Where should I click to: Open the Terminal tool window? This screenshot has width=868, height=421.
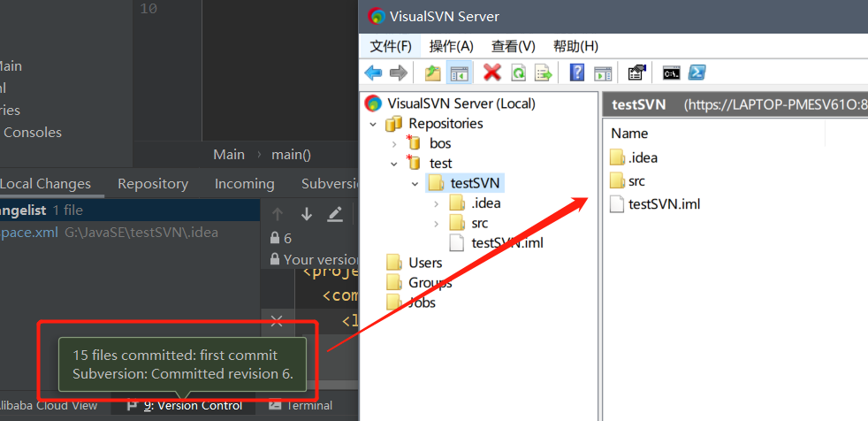pos(300,405)
